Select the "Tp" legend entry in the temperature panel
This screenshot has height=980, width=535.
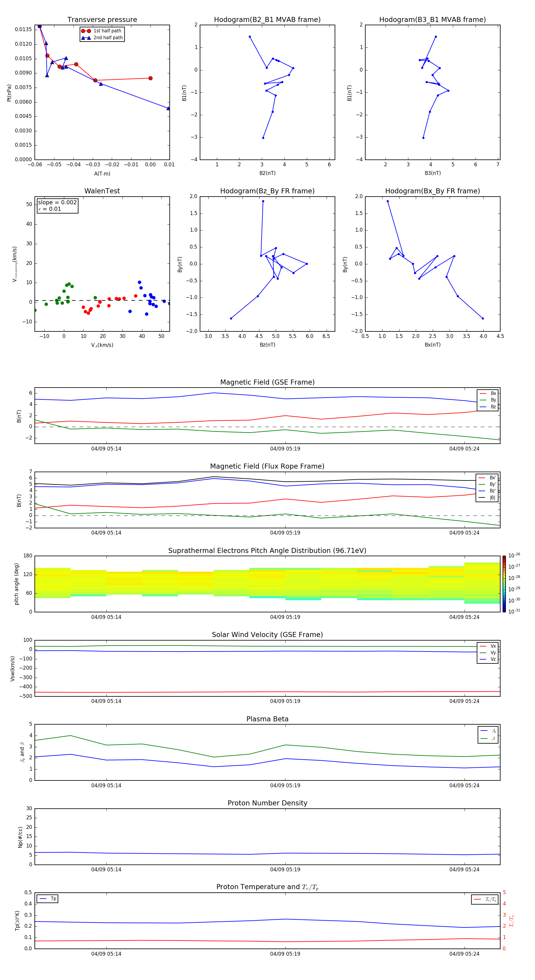[x=48, y=899]
